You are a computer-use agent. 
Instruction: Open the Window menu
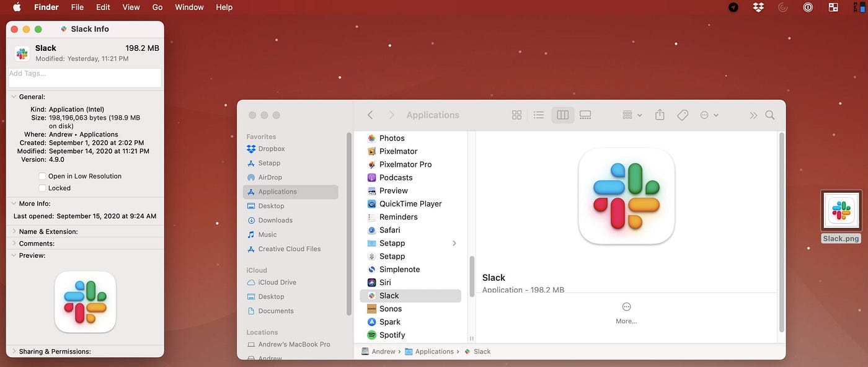click(189, 7)
